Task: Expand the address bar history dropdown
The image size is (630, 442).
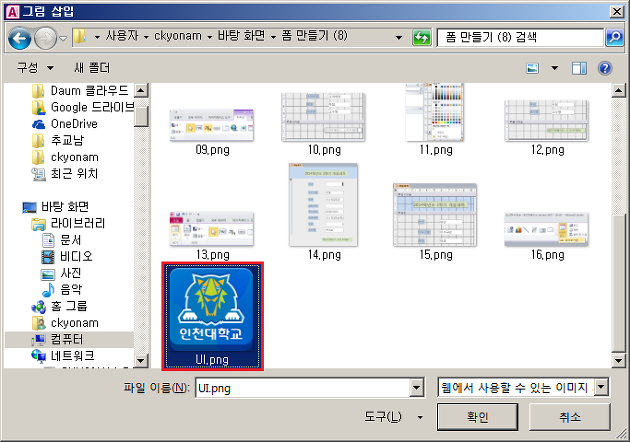Action: [399, 38]
